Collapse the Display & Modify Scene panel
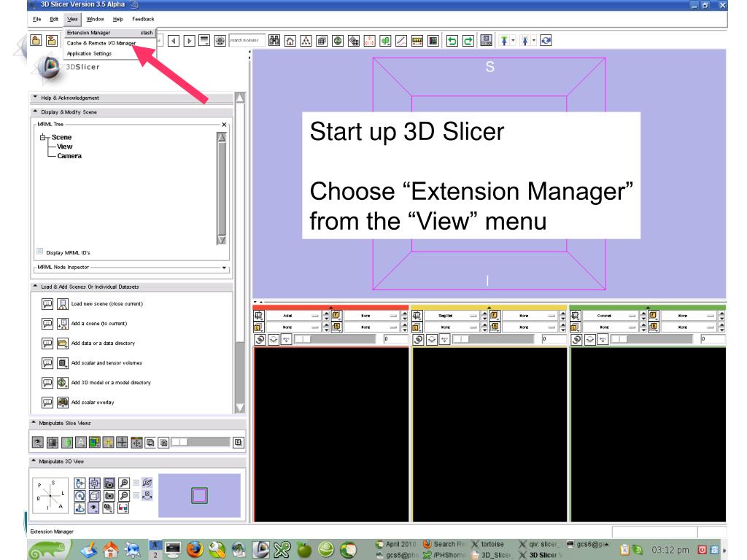Screen dimensions: 747x560 tap(35, 112)
